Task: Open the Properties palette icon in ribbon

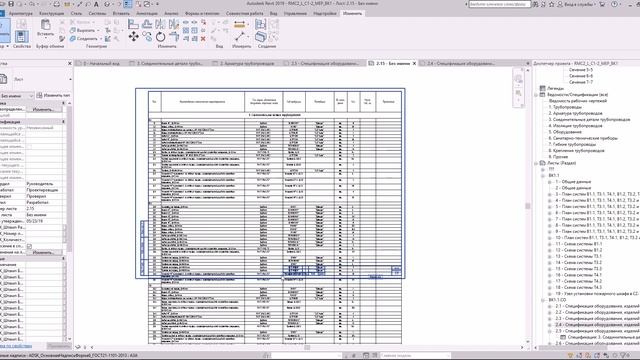Action: click(x=22, y=36)
